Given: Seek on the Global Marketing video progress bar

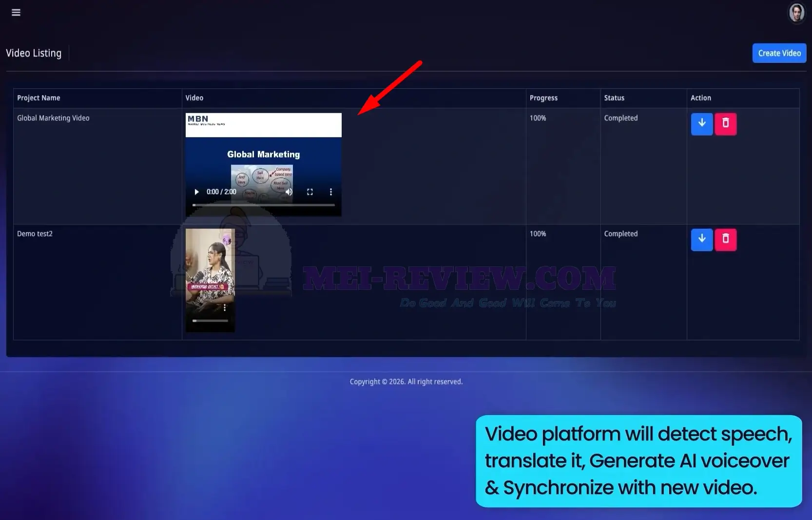Looking at the screenshot, I should pyautogui.click(x=263, y=205).
